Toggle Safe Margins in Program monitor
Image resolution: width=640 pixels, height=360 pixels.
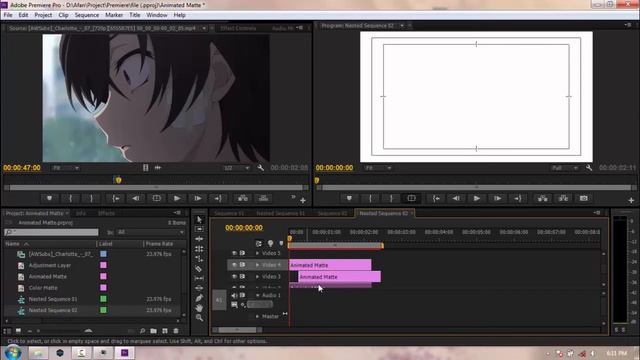coord(411,198)
